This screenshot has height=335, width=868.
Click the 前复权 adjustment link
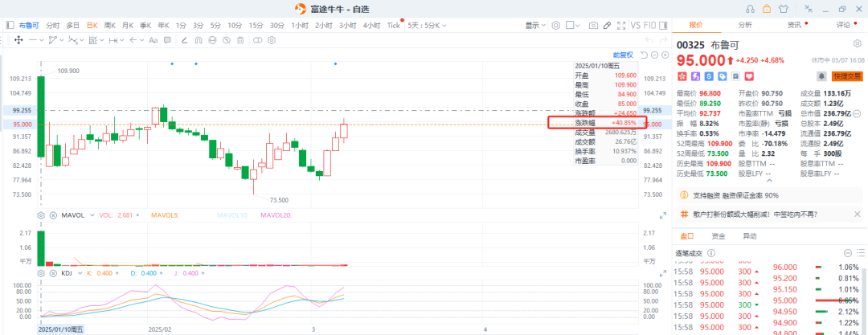click(x=623, y=55)
